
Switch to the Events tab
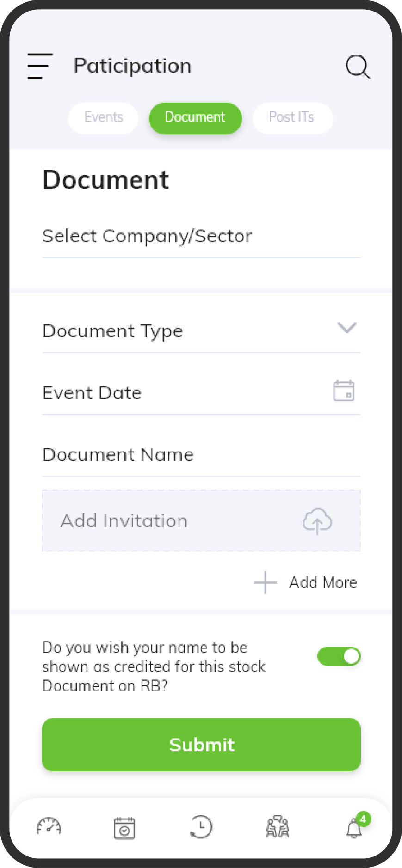(103, 117)
